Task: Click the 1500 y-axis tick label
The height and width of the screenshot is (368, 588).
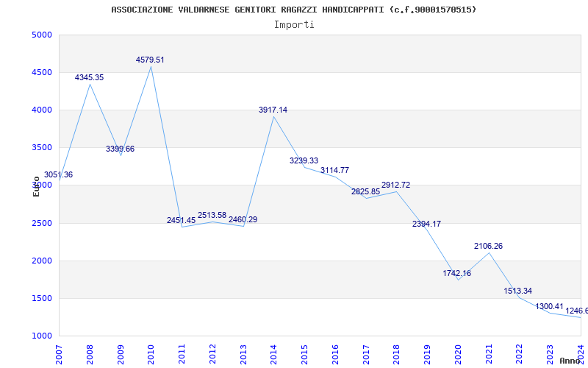Action: [42, 299]
